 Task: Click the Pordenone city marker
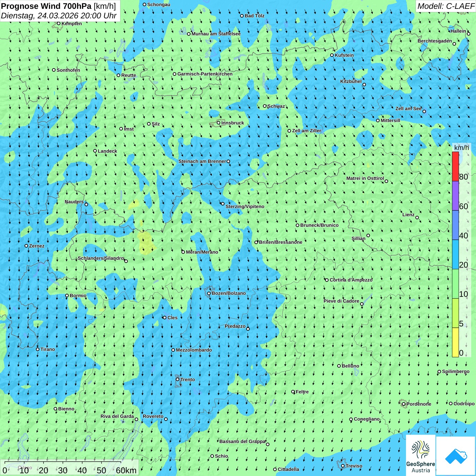click(404, 404)
